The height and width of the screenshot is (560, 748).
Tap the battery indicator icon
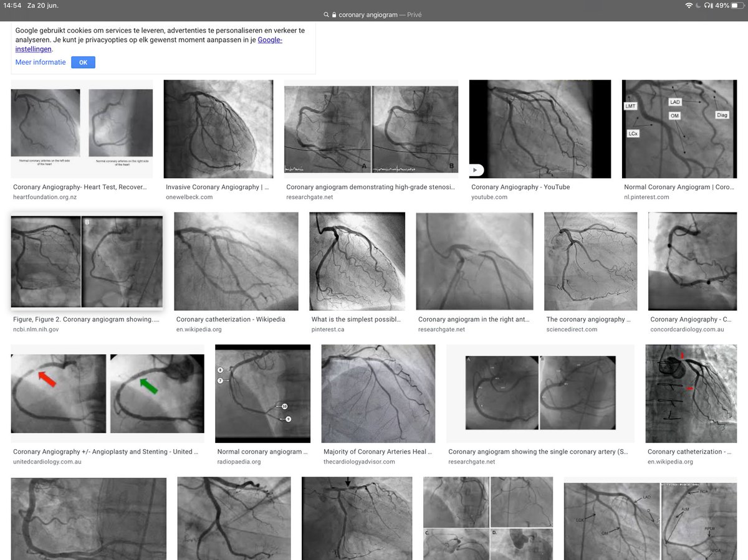[x=737, y=6]
